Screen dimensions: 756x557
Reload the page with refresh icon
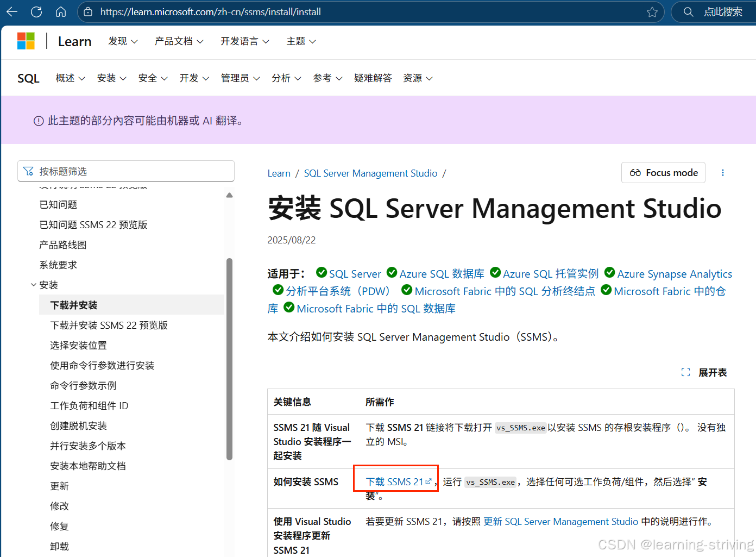(36, 11)
